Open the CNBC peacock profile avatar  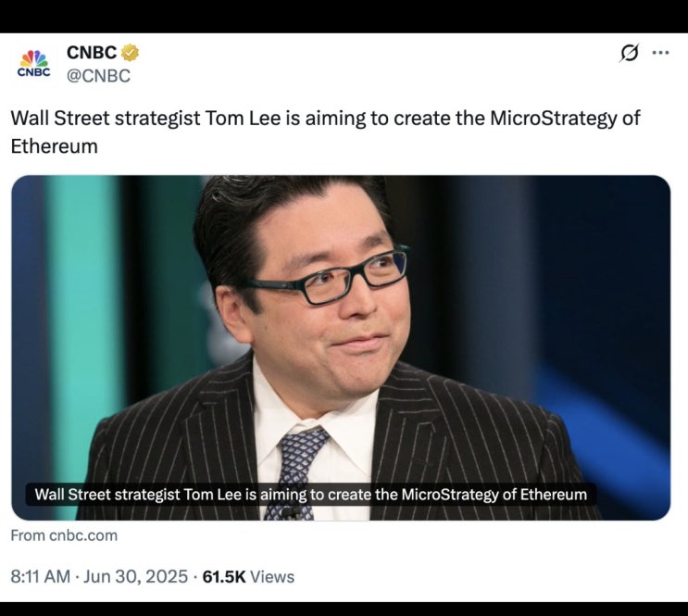[x=33, y=64]
